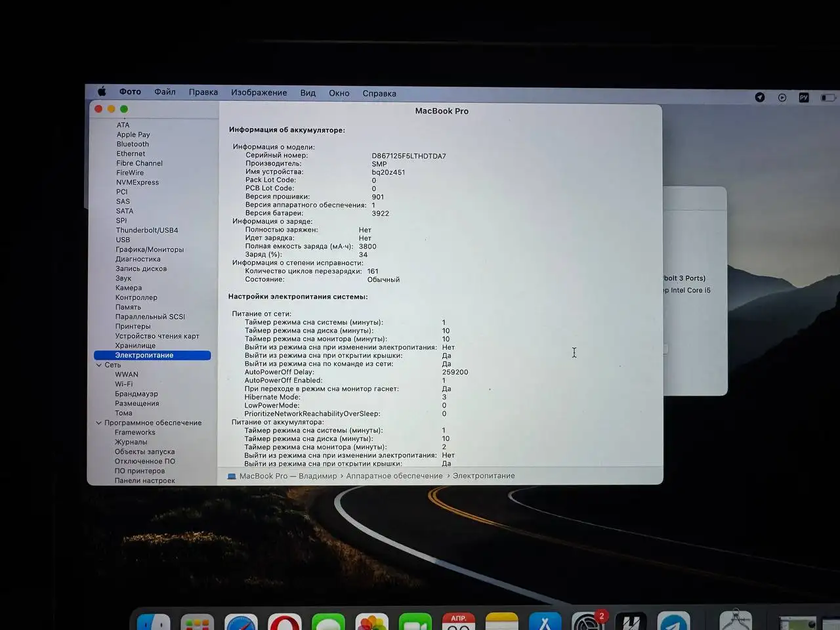Select Диагностика in the sidebar
Screen dimensions: 840x630
point(138,259)
